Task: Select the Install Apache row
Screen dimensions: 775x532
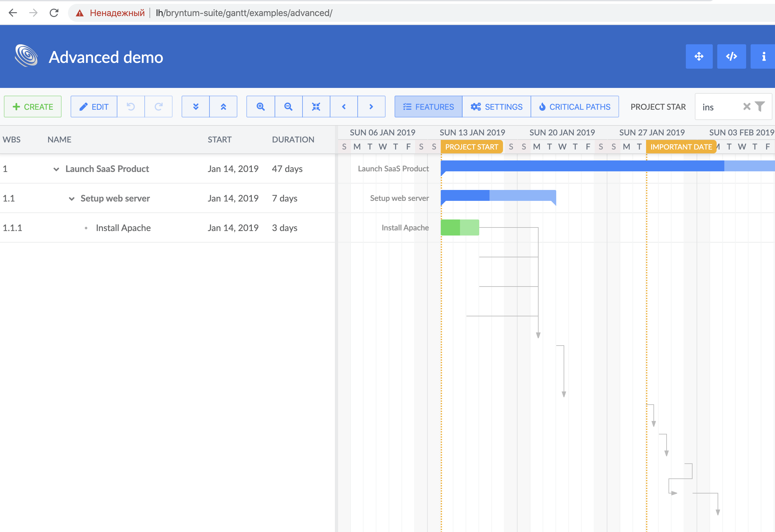Action: [123, 227]
